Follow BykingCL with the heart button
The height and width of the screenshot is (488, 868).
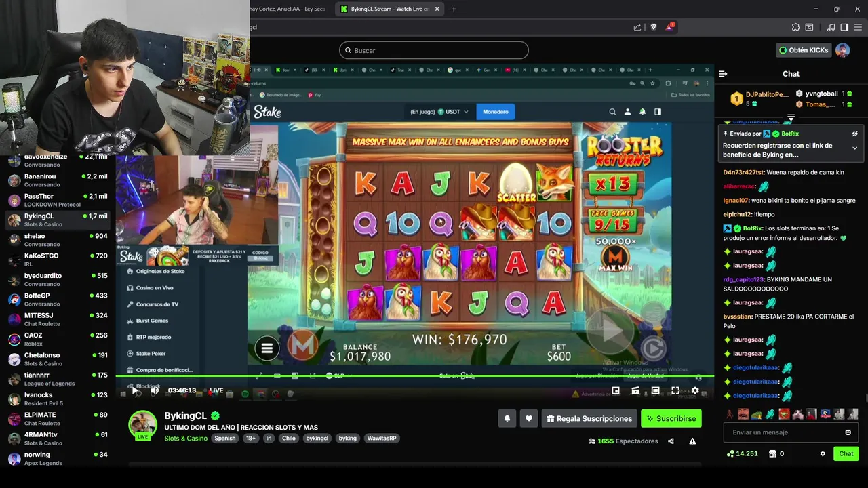529,419
